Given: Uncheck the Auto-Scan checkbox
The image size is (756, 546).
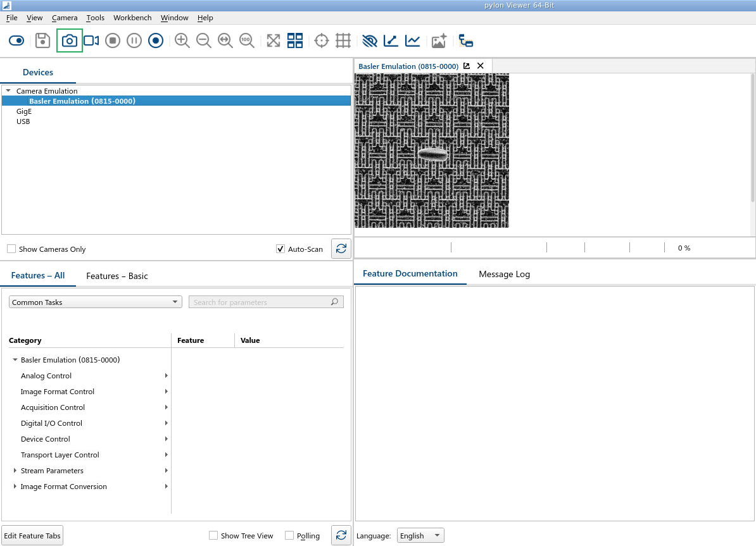Looking at the screenshot, I should (x=280, y=249).
